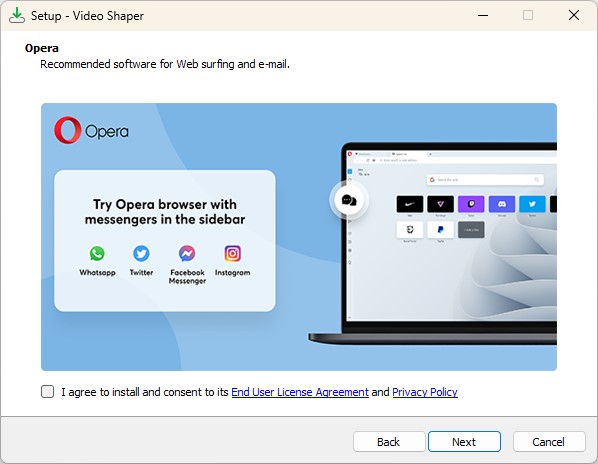Click the blue Twitter speed dial tile
This screenshot has height=464, width=598.
[532, 204]
